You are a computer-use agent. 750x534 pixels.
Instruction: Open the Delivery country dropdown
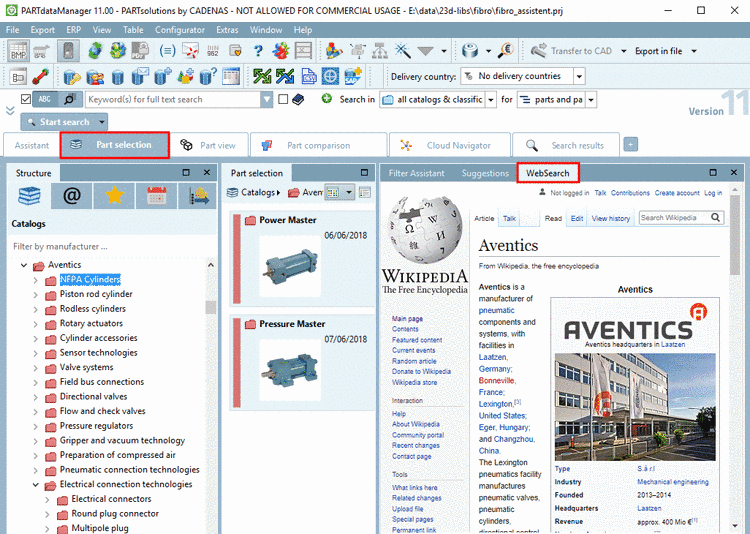tap(579, 76)
